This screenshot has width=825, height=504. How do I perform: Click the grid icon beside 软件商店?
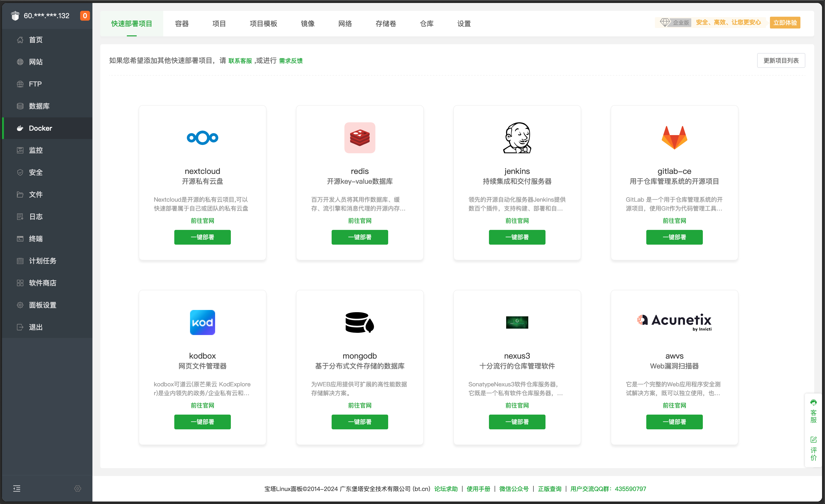click(20, 283)
